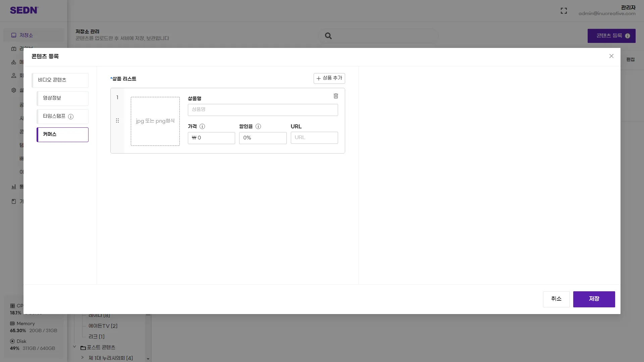Screen dimensions: 644x362
Task: Click info icon beside 타임스탬프
Action: [71, 117]
